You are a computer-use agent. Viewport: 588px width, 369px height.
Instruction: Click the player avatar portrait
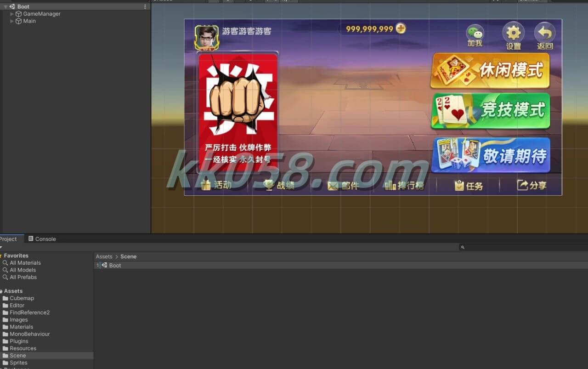coord(207,38)
